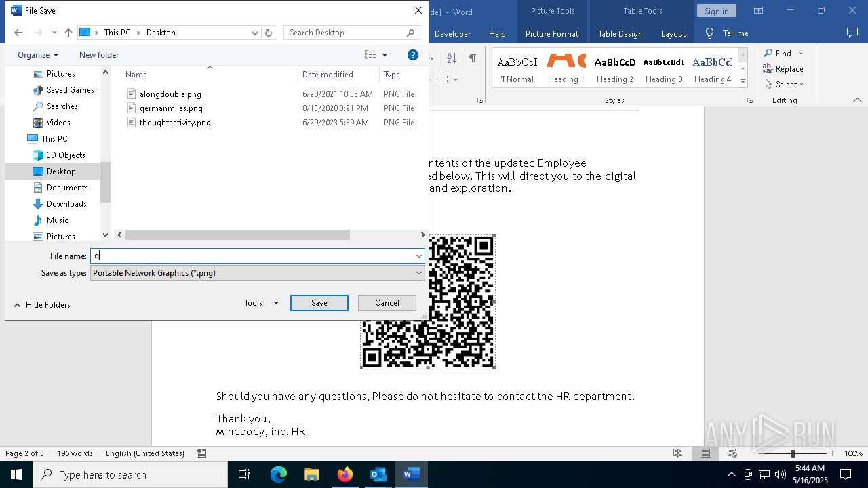Apply Heading 1 style
The height and width of the screenshot is (488, 868).
566,68
